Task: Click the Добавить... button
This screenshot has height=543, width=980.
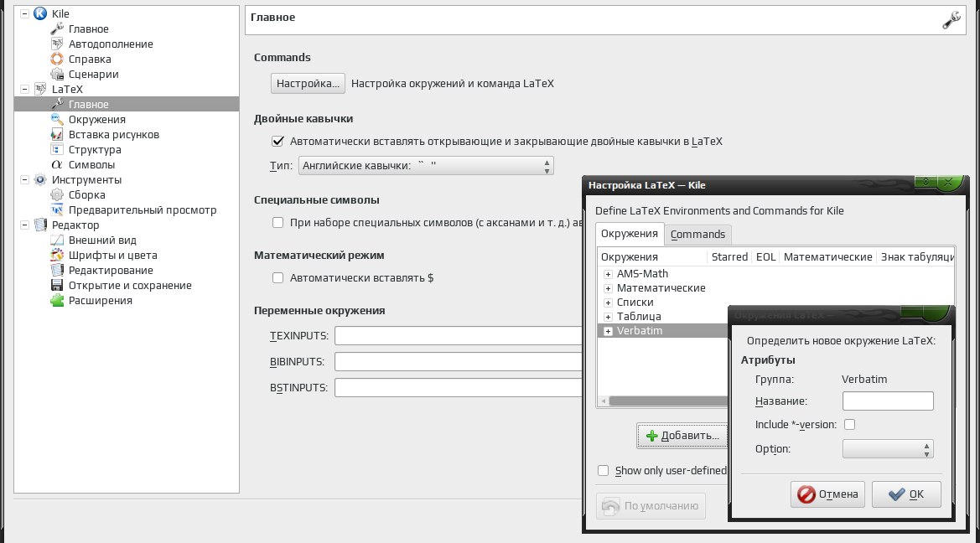Action: tap(682, 436)
